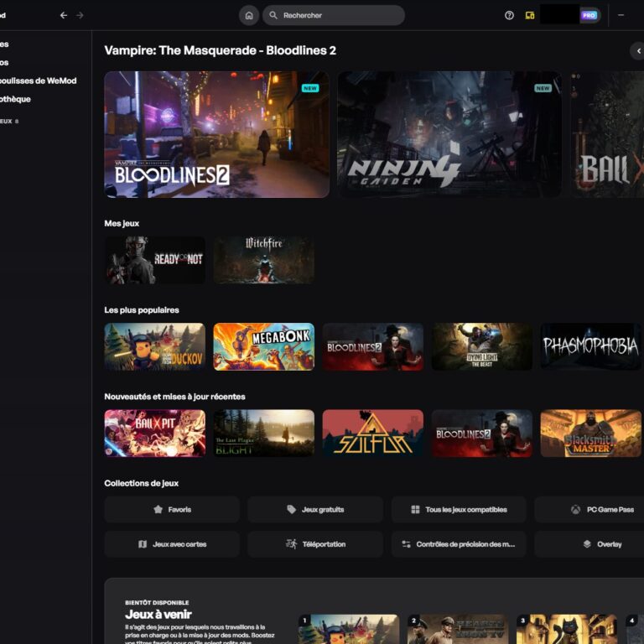The height and width of the screenshot is (644, 644).
Task: Click the Rechercher search field
Action: [334, 15]
